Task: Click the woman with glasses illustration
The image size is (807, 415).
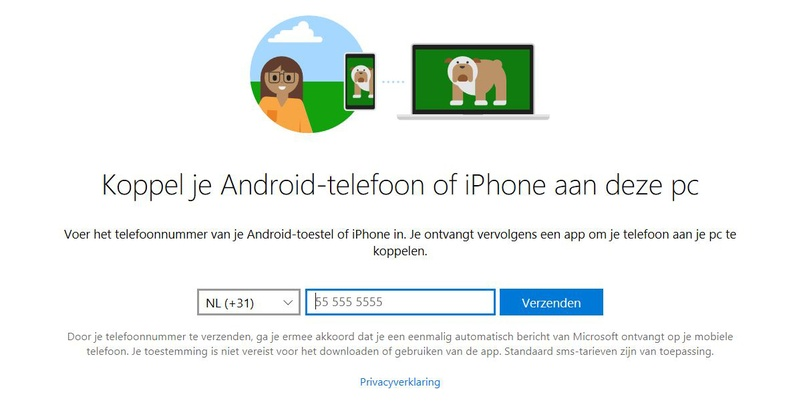Action: [x=282, y=94]
